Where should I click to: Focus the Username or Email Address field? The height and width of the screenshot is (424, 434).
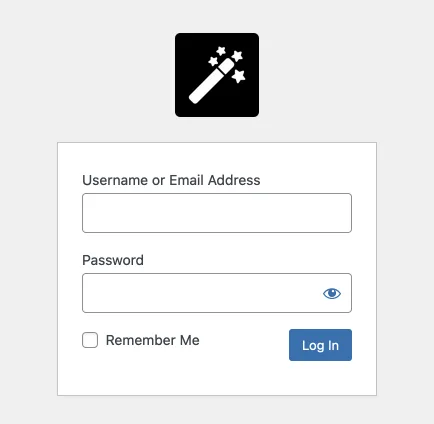(x=217, y=213)
